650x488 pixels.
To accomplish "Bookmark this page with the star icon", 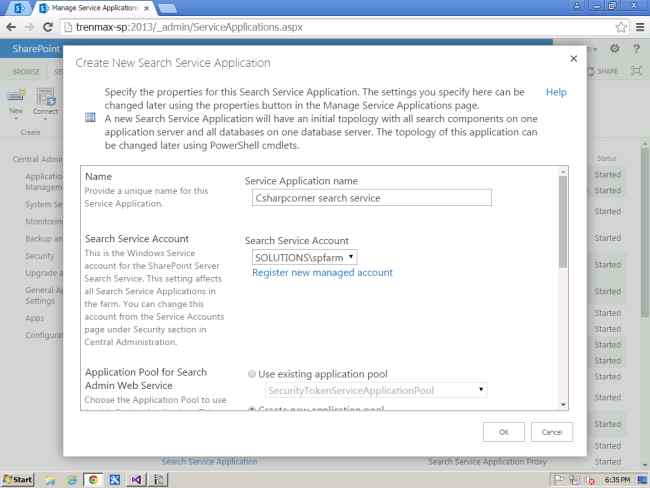I will coord(621,27).
